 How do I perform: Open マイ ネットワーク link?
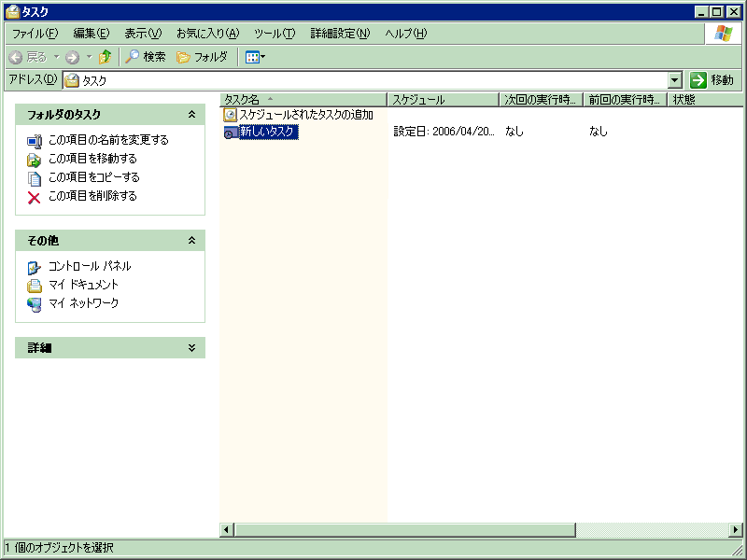[x=84, y=302]
